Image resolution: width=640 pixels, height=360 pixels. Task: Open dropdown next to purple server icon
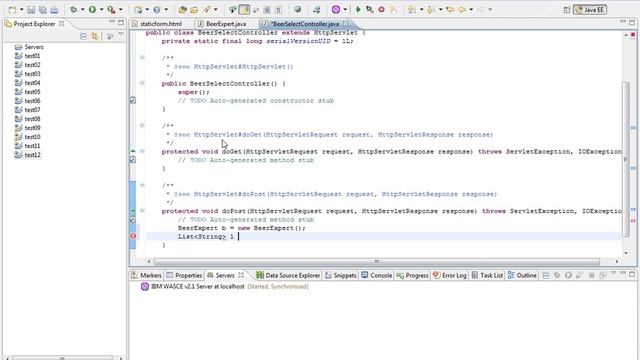click(345, 10)
